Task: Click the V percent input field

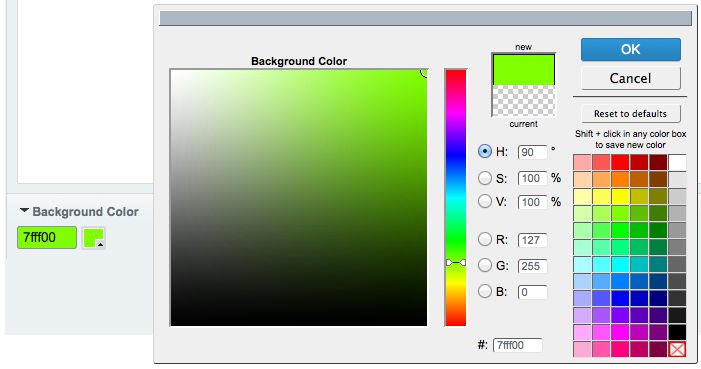Action: 532,202
